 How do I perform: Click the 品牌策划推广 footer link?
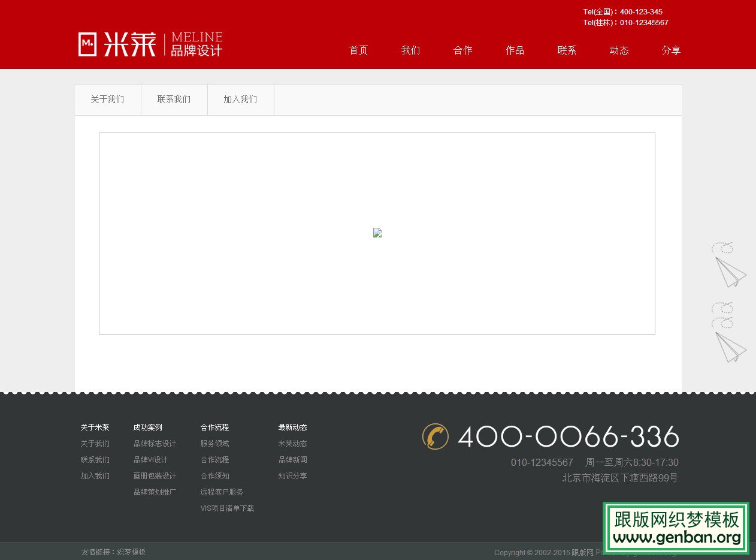click(155, 492)
